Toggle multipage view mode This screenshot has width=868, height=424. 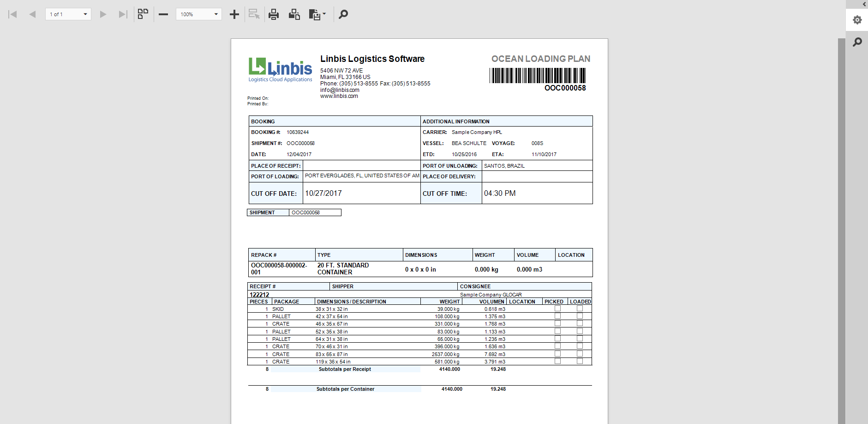(x=143, y=14)
